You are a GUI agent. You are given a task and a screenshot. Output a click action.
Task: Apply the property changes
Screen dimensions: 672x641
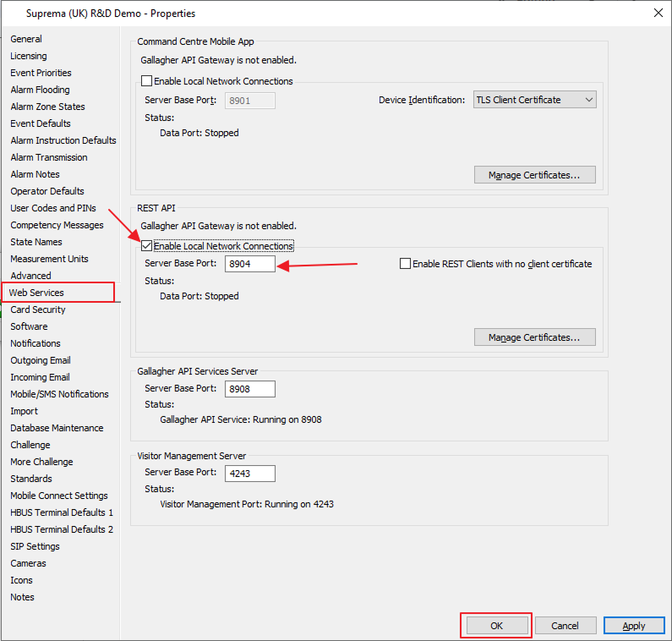(634, 626)
